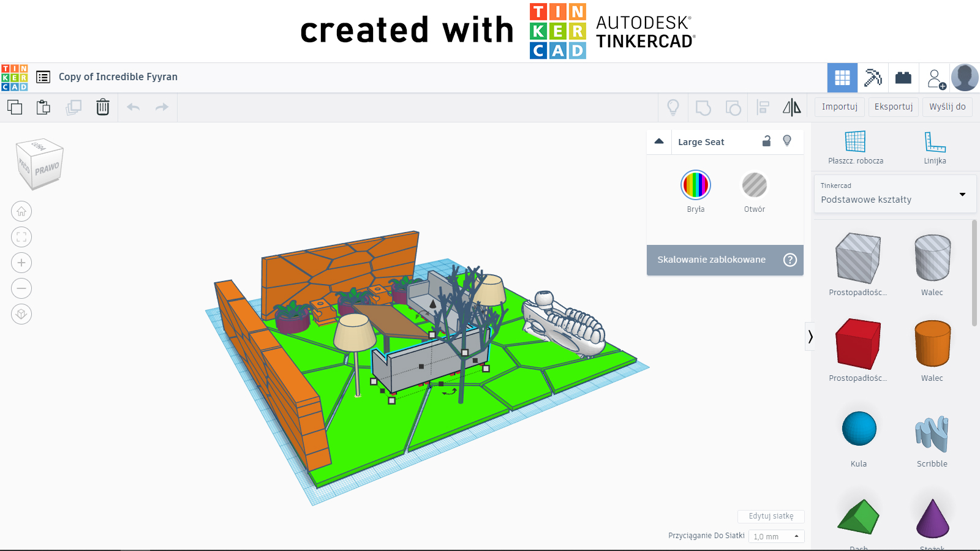Open the user profile avatar
Viewport: 980px width, 551px height.
[965, 78]
